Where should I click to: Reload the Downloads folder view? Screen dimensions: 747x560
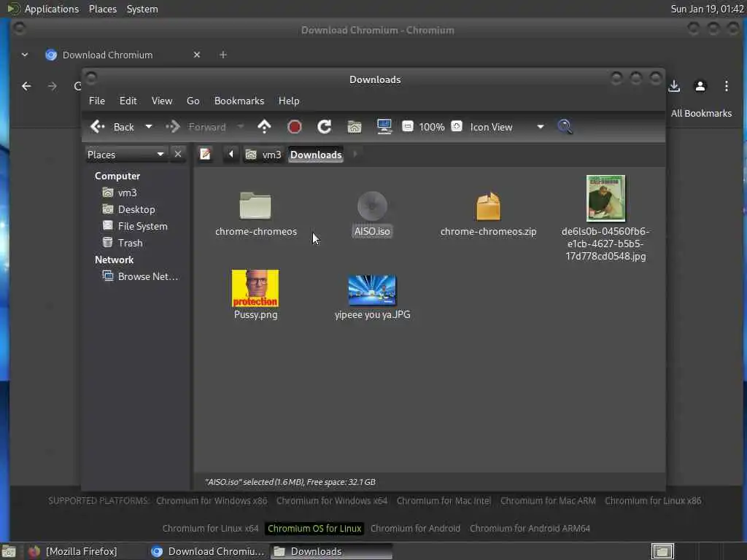325,127
